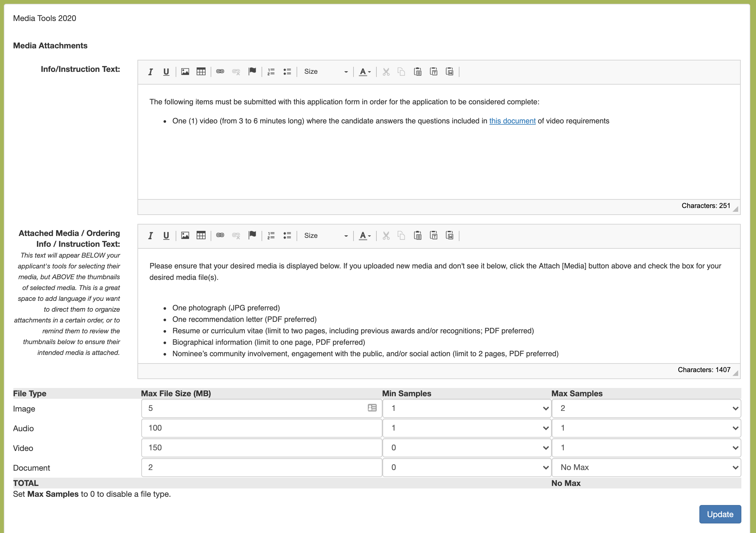Viewport: 756px width, 533px height.
Task: Open Size dropdown in Attached Media text editor
Action: click(x=325, y=236)
